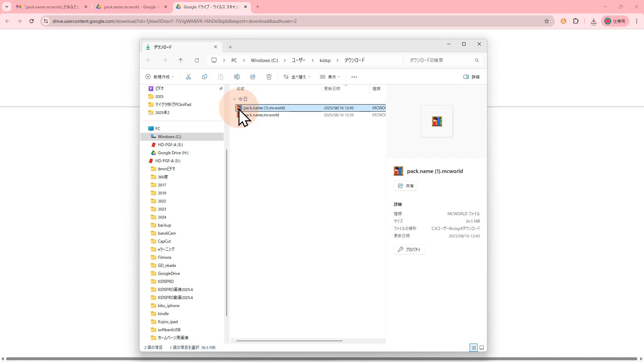
Task: Collapse the 今日 group chevron
Action: point(234,99)
